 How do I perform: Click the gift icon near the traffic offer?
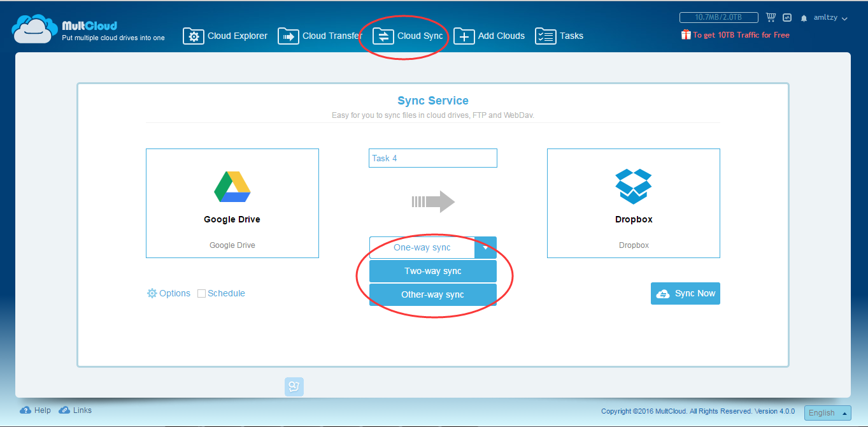pos(686,35)
